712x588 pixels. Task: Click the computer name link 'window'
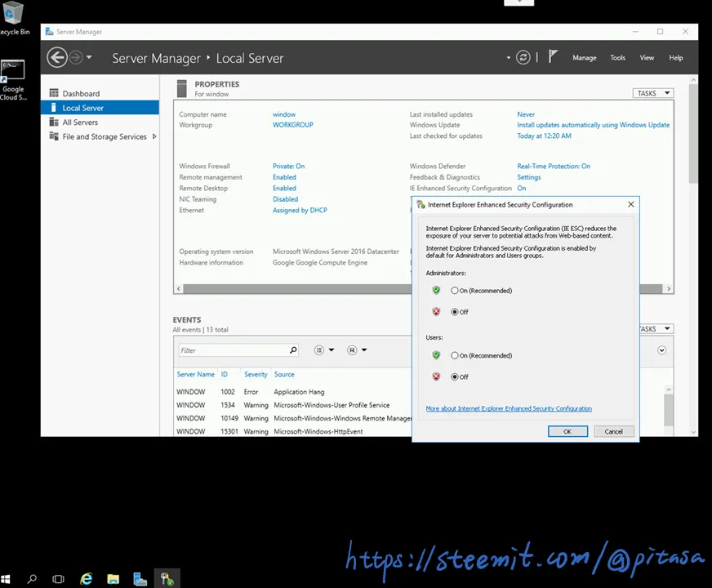(x=284, y=114)
